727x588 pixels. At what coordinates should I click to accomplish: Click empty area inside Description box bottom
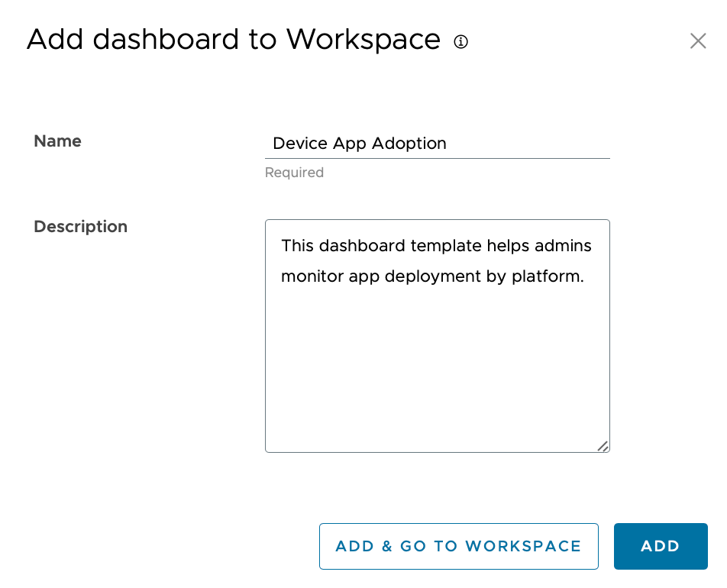click(437, 397)
